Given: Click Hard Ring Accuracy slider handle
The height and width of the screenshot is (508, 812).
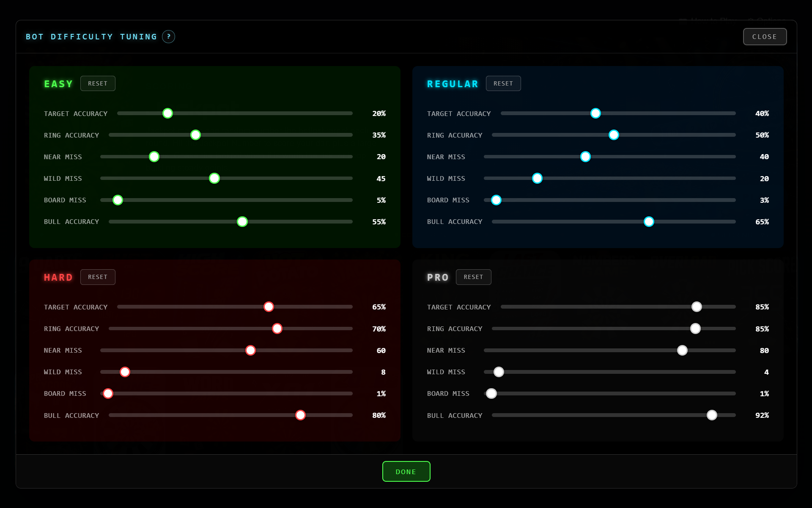Looking at the screenshot, I should point(277,329).
